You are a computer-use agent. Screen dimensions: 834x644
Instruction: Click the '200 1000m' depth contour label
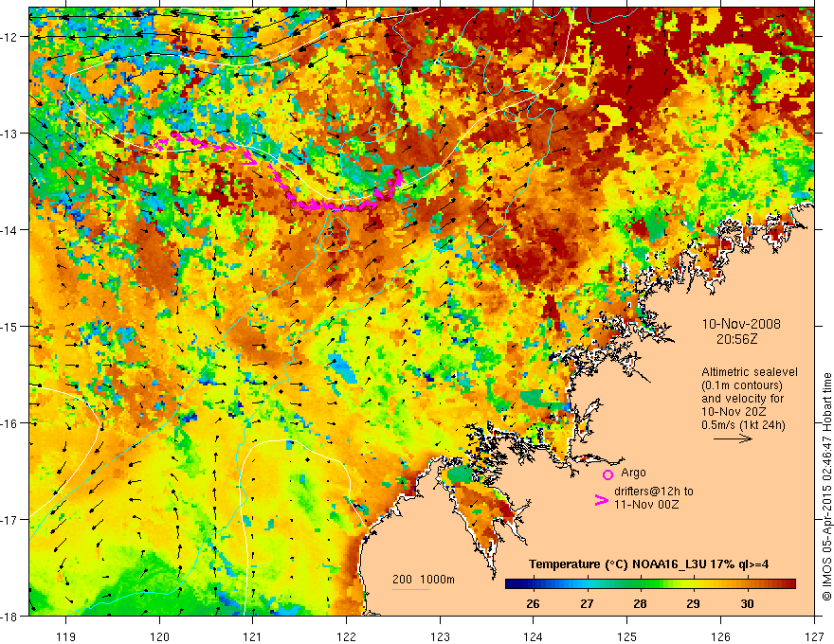(x=424, y=580)
